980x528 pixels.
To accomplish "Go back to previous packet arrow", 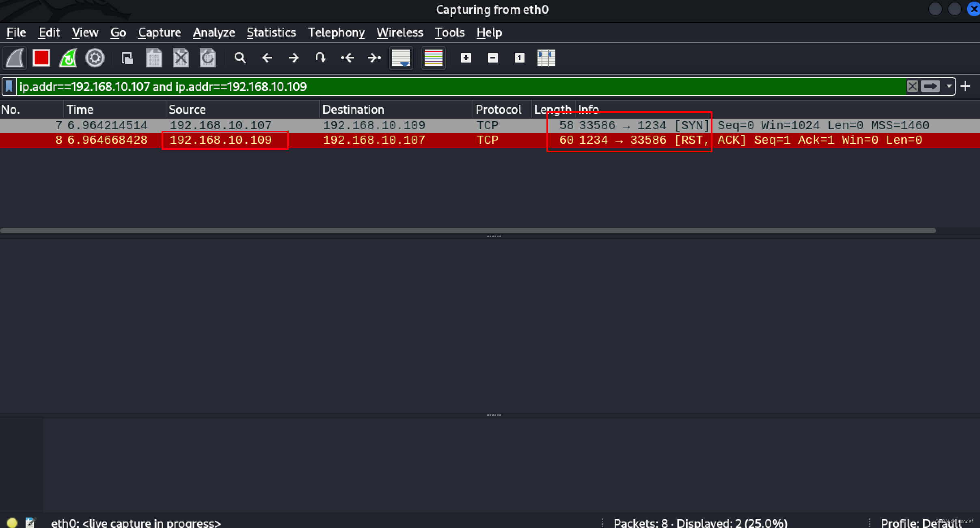I will pyautogui.click(x=267, y=58).
